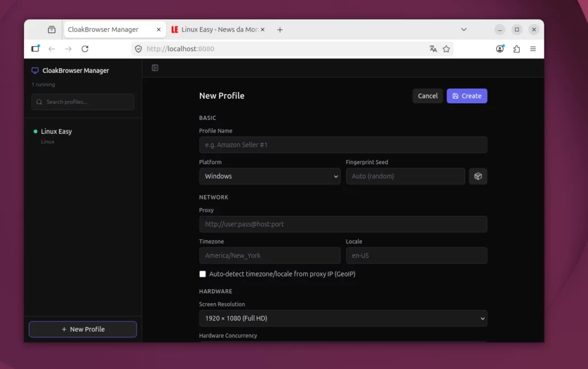Click the site security shield icon
Viewport: 588px width, 369px height.
(x=138, y=49)
